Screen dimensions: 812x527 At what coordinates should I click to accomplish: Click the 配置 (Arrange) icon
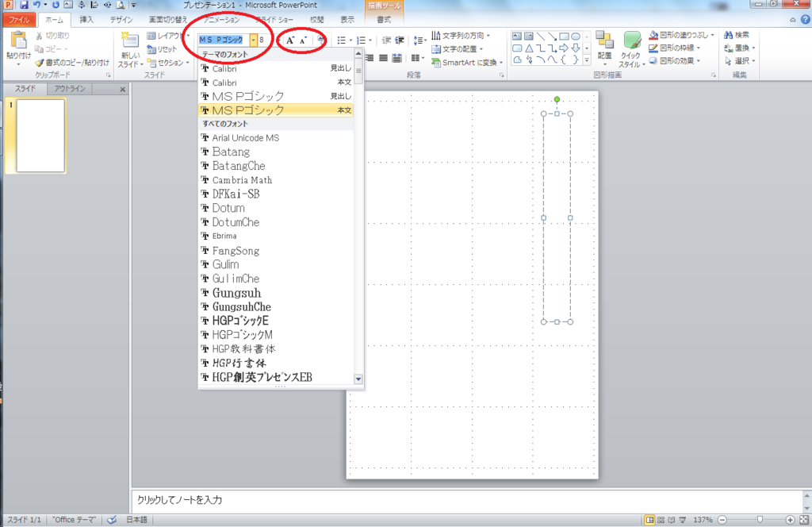604,40
